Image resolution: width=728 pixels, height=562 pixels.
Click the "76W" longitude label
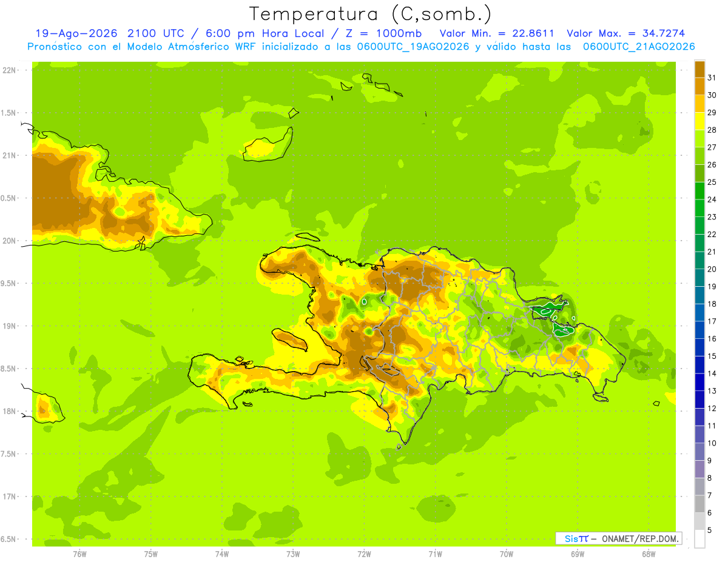(79, 554)
